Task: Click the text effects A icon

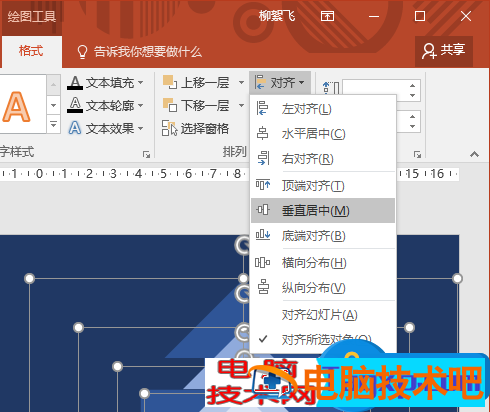Action: click(75, 128)
